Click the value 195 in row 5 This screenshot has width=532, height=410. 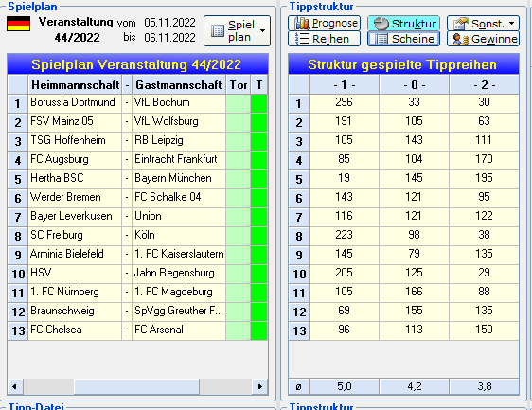click(x=484, y=179)
